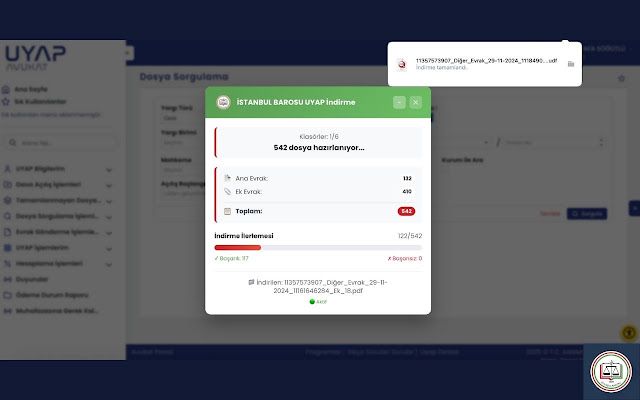Click the Ana Evrak document icon
640x400 pixels.
click(x=227, y=178)
